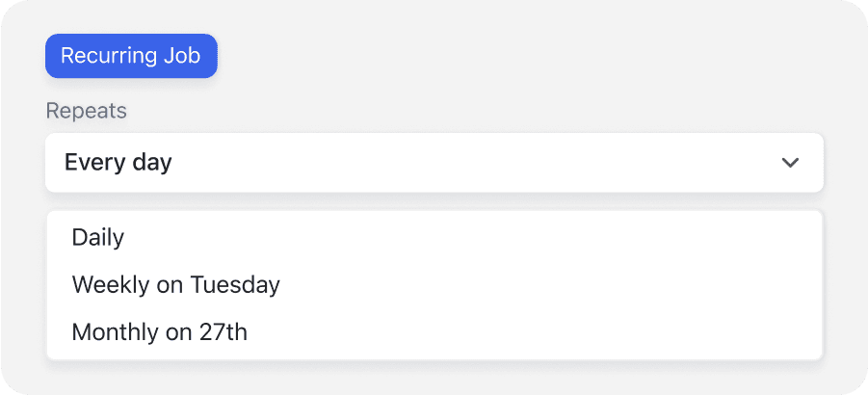Set the job to repeat weekly on Tuesday
868x395 pixels.
coord(175,285)
